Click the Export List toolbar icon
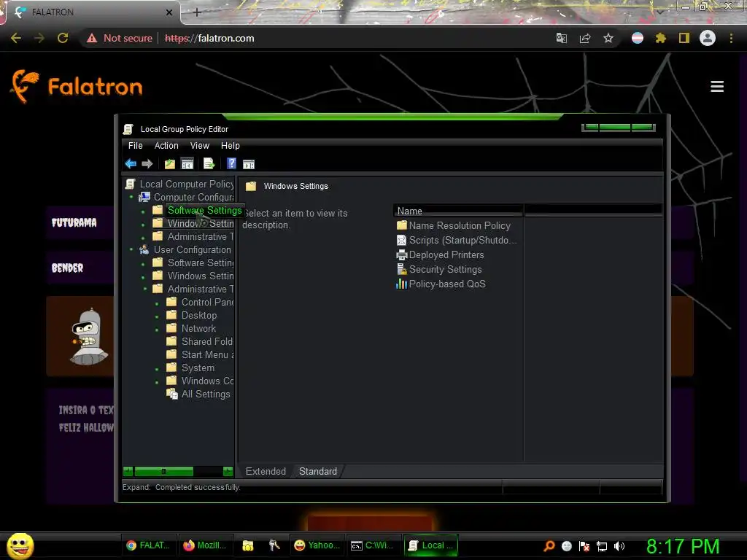This screenshot has width=747, height=560. pyautogui.click(x=209, y=164)
